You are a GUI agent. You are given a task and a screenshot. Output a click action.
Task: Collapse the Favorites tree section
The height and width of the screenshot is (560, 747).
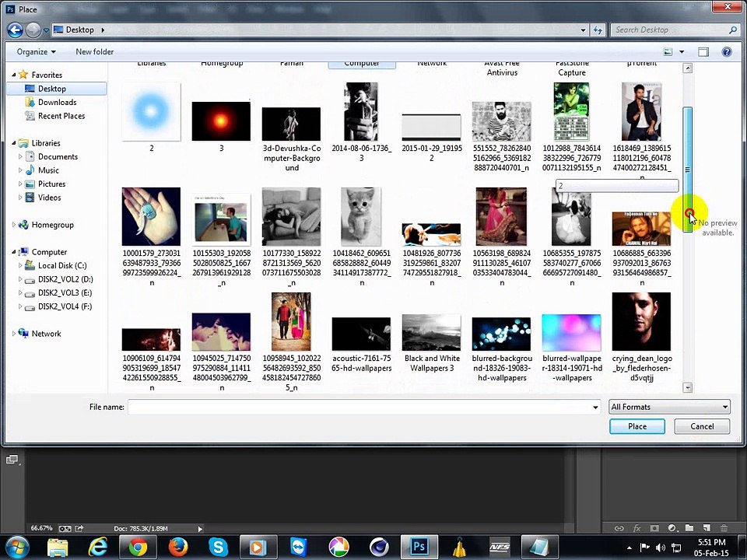13,75
